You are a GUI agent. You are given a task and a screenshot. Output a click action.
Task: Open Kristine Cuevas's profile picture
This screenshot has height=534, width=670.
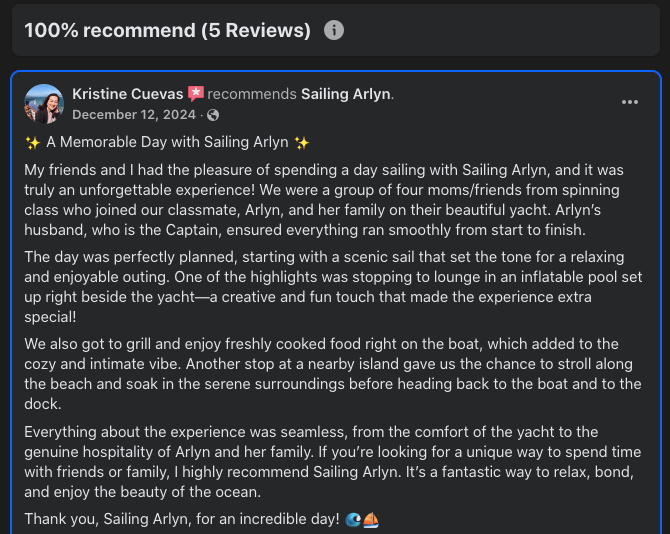[44, 104]
